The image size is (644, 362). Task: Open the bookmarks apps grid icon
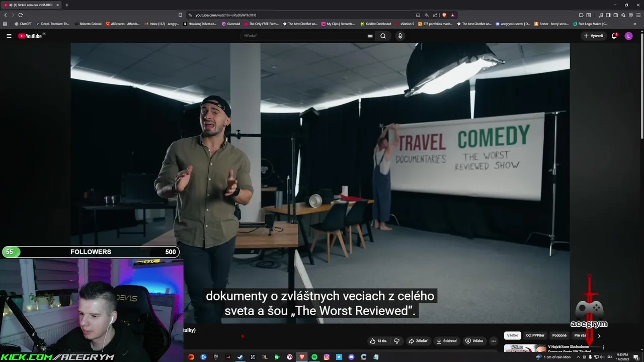point(5,24)
